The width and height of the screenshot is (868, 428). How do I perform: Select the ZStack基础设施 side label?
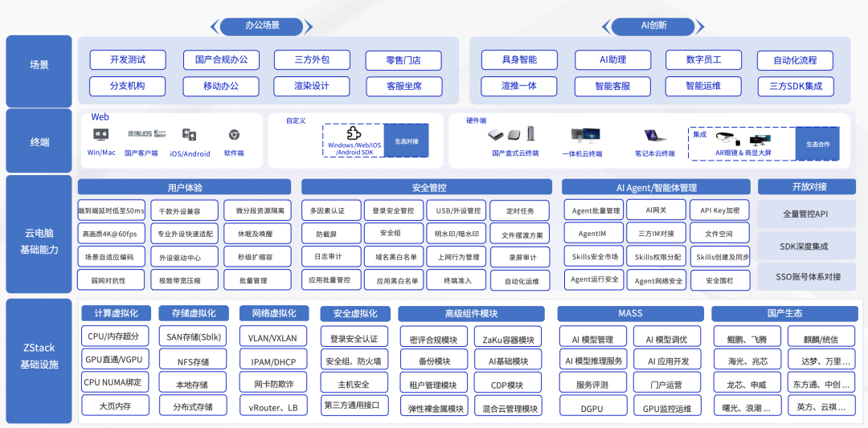[x=39, y=361]
